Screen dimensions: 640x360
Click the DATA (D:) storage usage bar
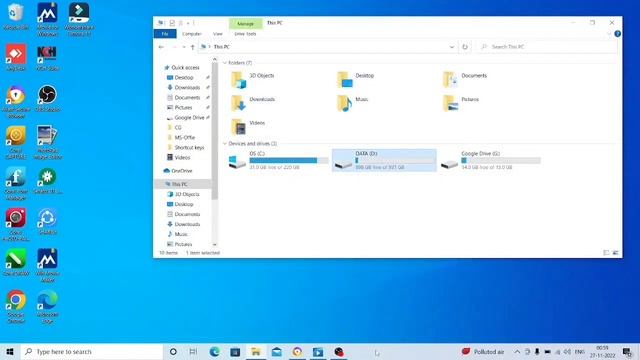pyautogui.click(x=395, y=160)
